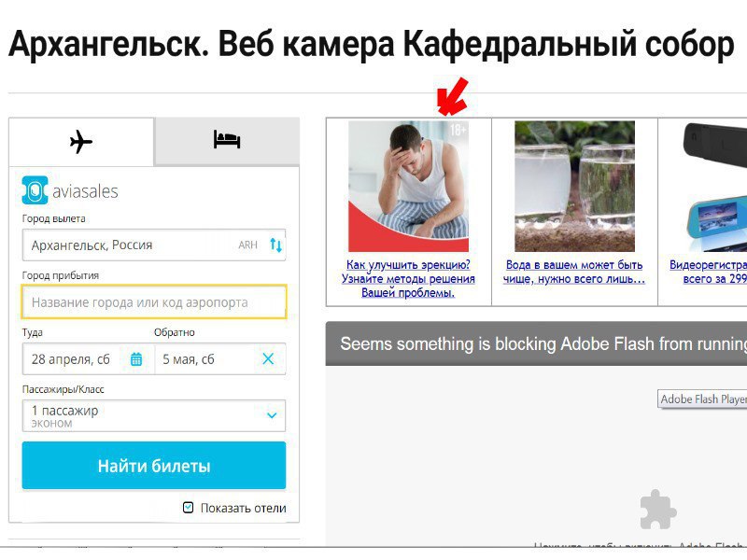The height and width of the screenshot is (560, 747).
Task: Click the puzzle piece plugin icon
Action: 658,510
